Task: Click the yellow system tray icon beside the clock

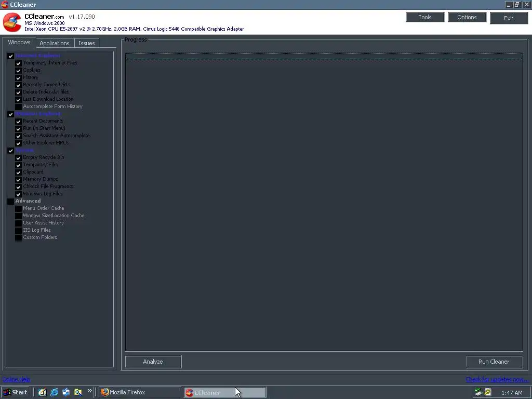Action: click(487, 392)
